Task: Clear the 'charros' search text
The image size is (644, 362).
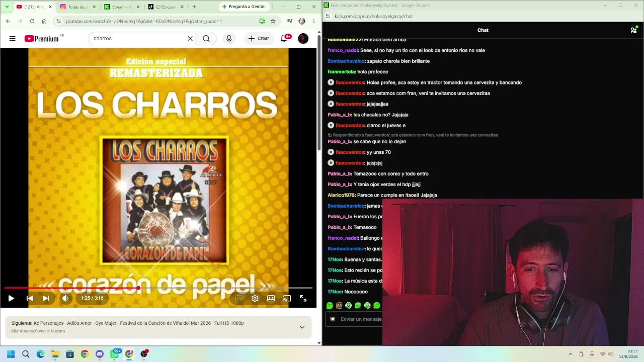Action: tap(190, 38)
